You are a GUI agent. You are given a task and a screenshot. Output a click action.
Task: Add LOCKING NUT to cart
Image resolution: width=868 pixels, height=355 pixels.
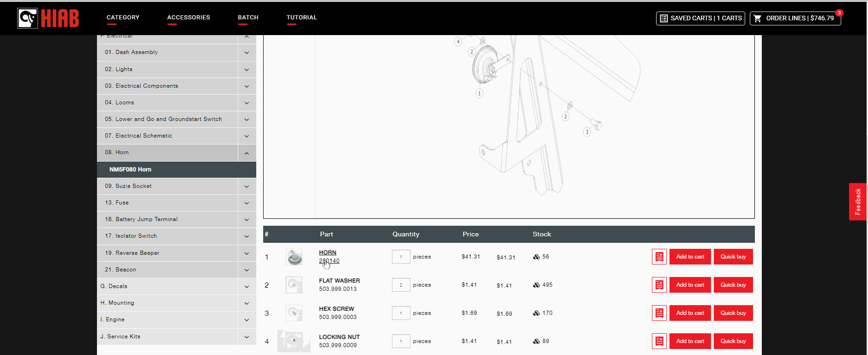[x=690, y=341]
